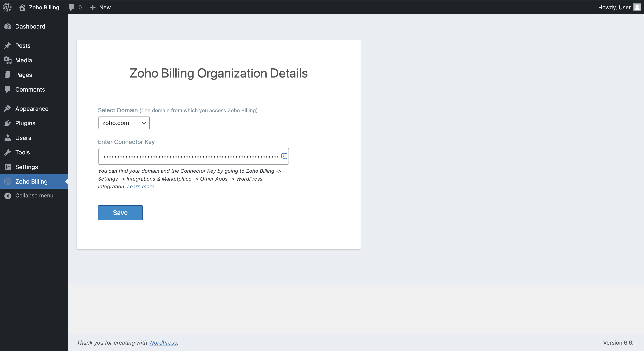This screenshot has width=644, height=351.
Task: Focus the Connector Key input field
Action: point(193,156)
